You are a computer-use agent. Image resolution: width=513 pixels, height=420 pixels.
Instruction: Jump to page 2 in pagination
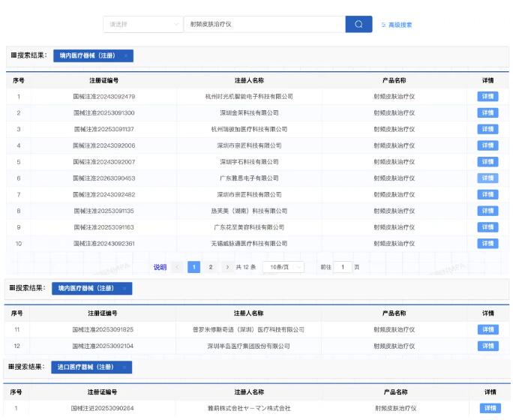211,267
